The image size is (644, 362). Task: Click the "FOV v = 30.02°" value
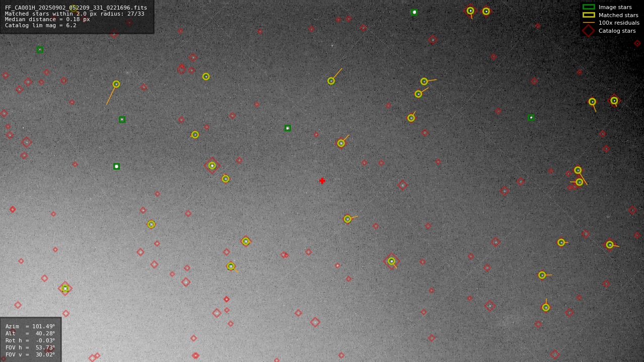(30, 354)
